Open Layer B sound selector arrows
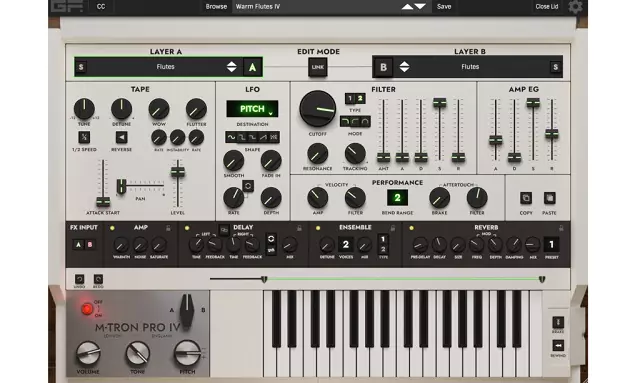This screenshot has width=640, height=383. point(404,67)
